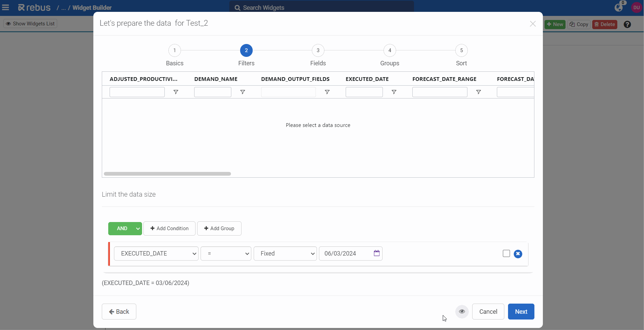Click the horizontal scrollbar of the data grid

(167, 174)
